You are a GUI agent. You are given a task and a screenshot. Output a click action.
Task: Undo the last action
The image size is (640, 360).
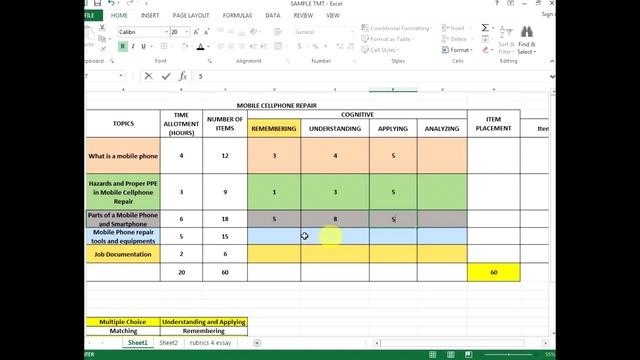pyautogui.click(x=111, y=3)
